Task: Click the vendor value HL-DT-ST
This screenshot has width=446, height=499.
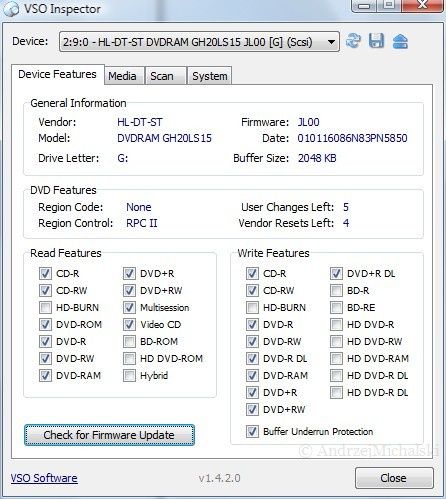Action: pos(140,122)
